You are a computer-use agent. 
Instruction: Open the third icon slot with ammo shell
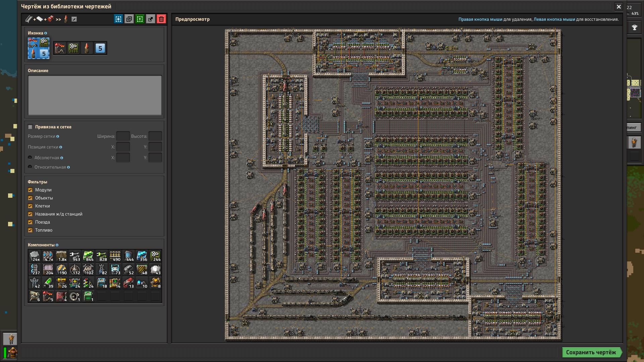pos(87,48)
